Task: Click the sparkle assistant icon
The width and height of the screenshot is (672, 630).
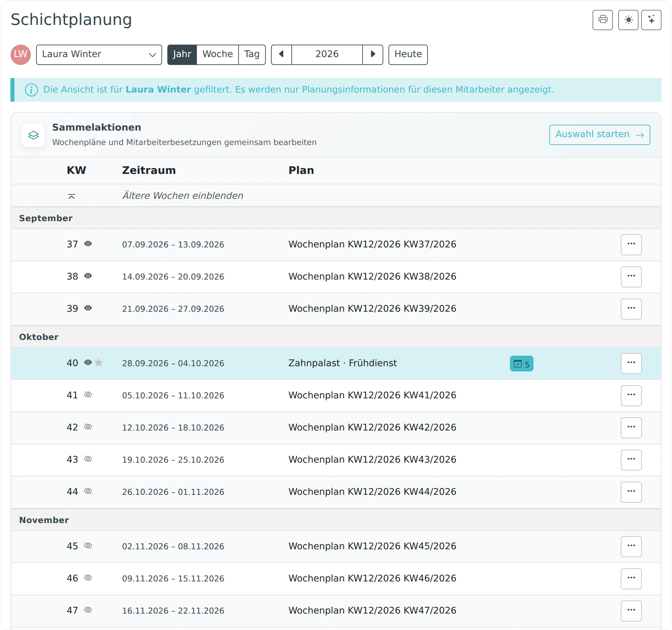Action: tap(651, 20)
